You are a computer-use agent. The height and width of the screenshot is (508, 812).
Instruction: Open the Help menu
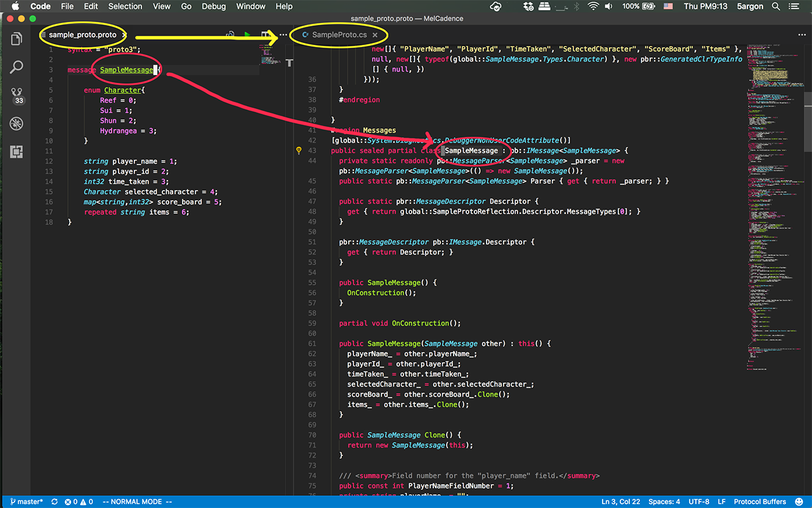[x=284, y=6]
